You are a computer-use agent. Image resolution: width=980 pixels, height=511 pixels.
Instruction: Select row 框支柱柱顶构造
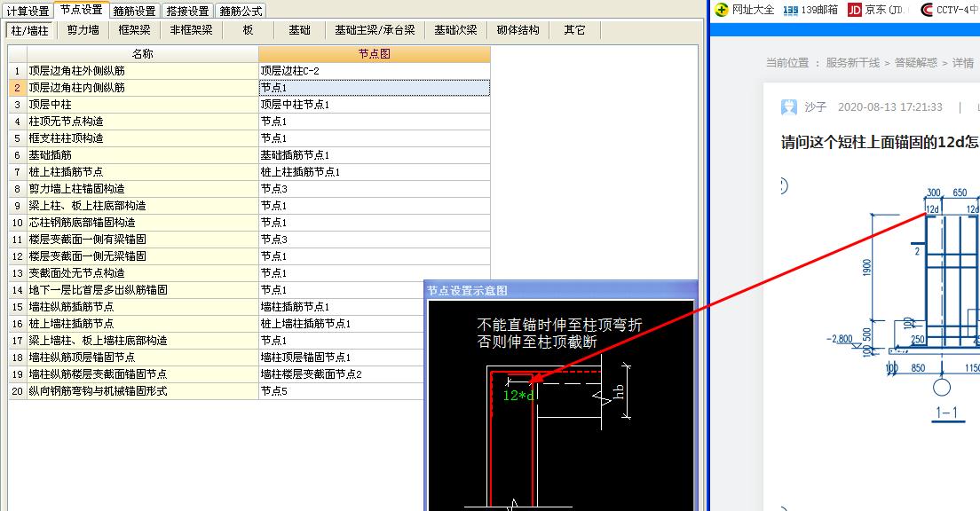point(143,138)
